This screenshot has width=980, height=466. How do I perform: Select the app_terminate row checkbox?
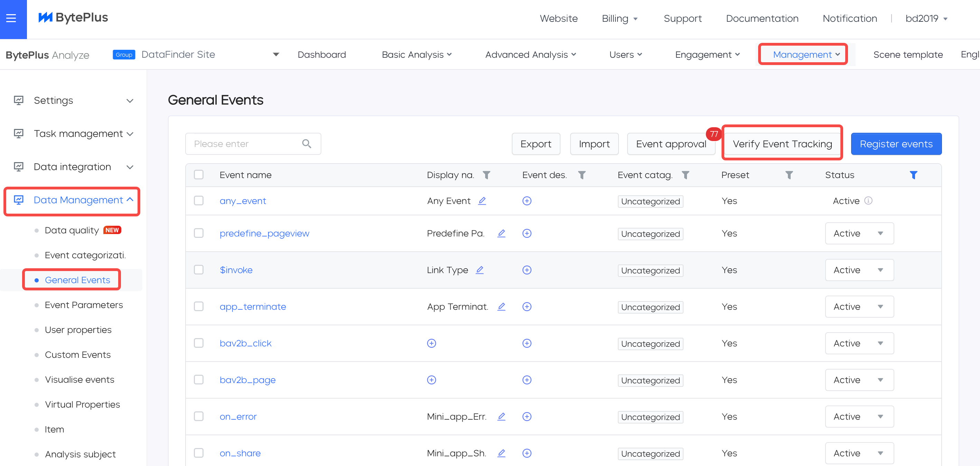(x=199, y=307)
